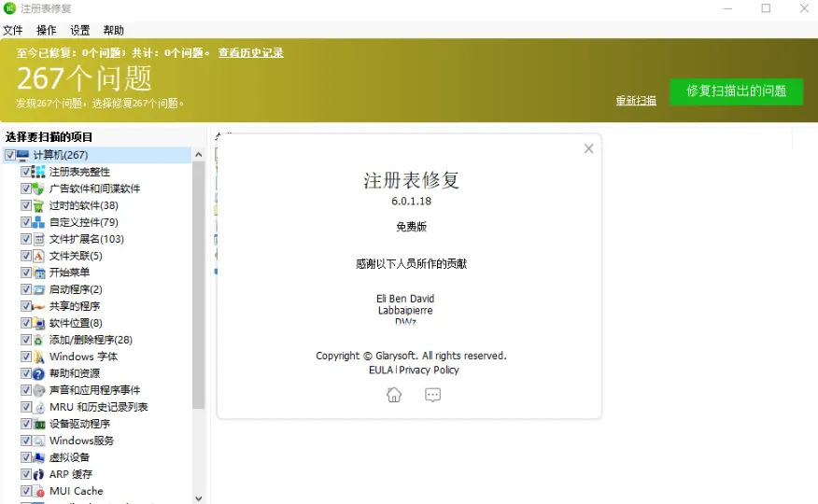Click the question mark icon for 帮助和资源
The image size is (818, 504).
pyautogui.click(x=38, y=373)
